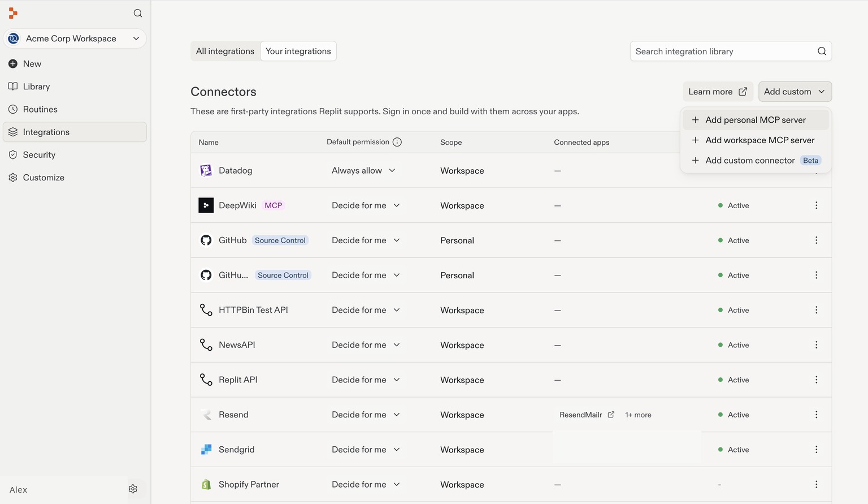Screen dimensions: 868x504
Task: Click the Default permission info icon
Action: point(397,142)
